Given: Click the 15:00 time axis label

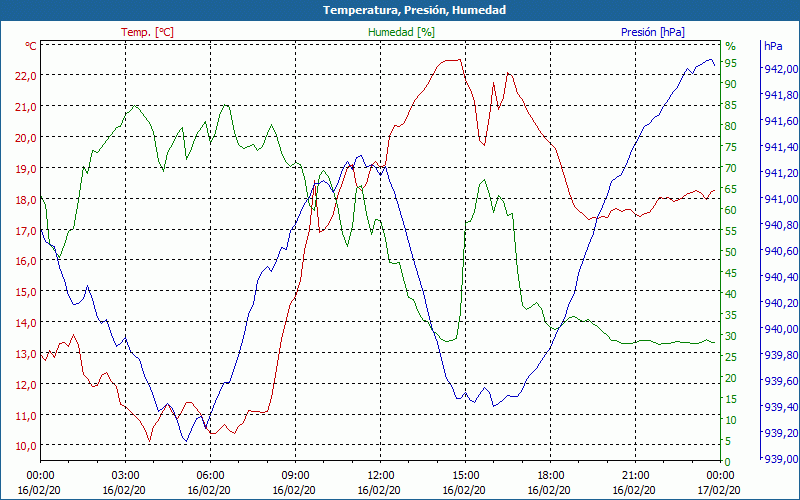Looking at the screenshot, I should [x=465, y=476].
